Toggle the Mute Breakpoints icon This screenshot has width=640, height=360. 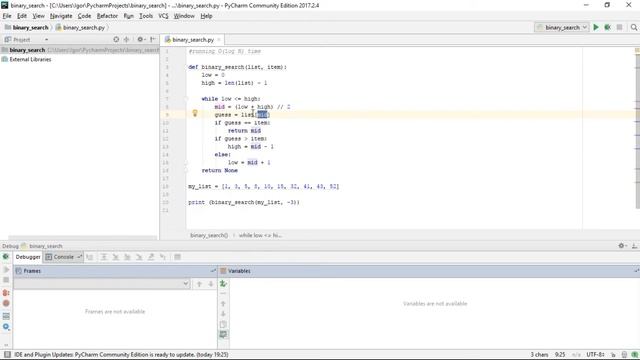pyautogui.click(x=6, y=303)
